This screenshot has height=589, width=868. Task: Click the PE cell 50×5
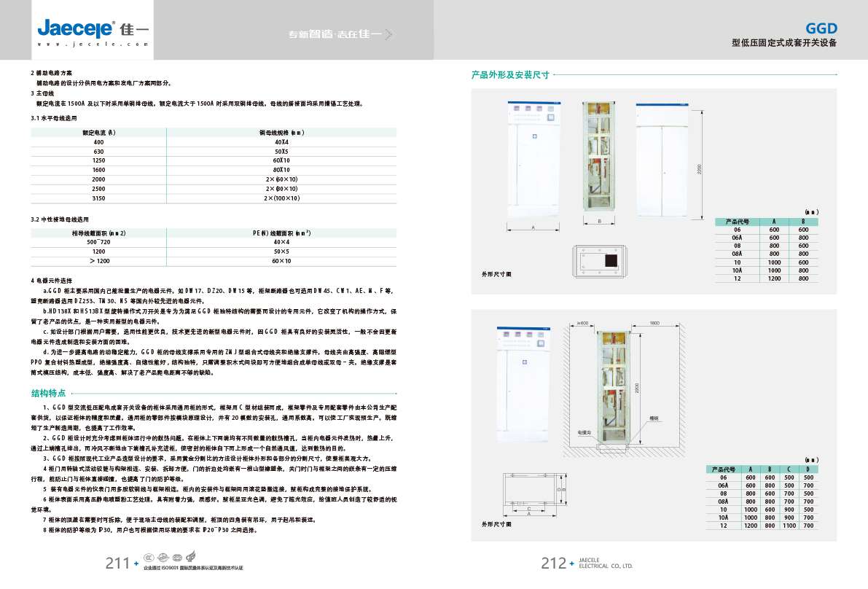(281, 252)
